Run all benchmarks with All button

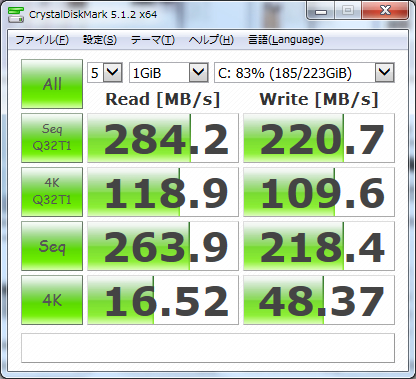(x=52, y=84)
